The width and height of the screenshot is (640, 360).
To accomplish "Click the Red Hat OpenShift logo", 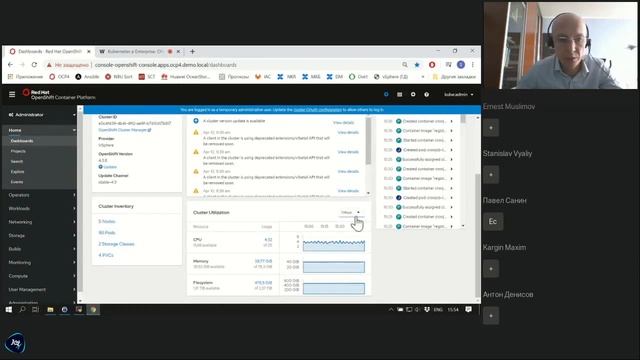I will pos(59,95).
